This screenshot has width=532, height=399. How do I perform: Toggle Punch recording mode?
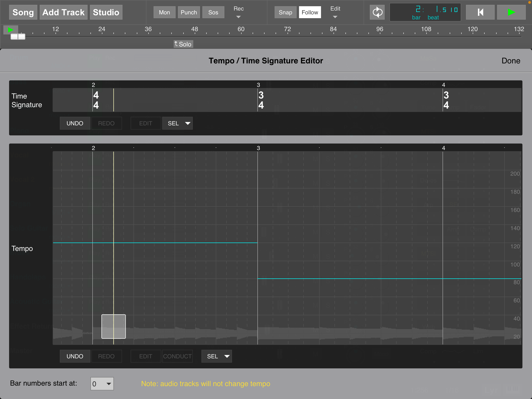pyautogui.click(x=189, y=12)
